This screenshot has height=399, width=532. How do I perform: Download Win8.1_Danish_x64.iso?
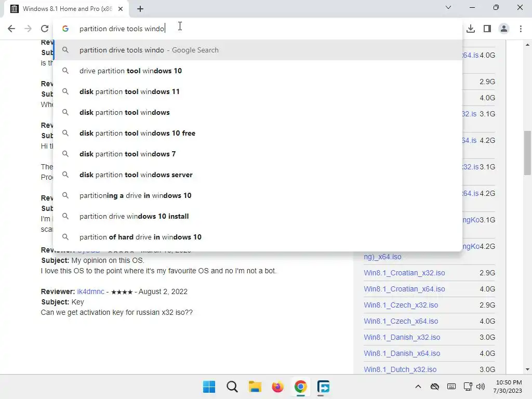click(402, 353)
